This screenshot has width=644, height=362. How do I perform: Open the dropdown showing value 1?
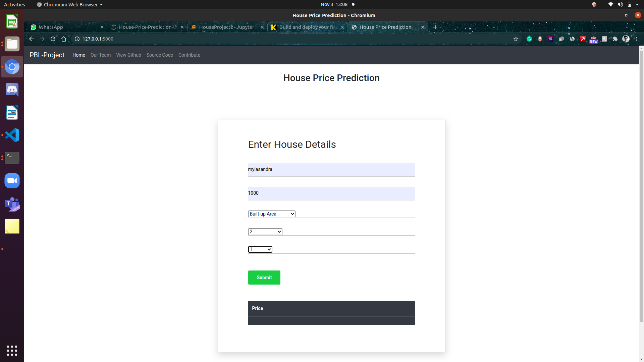click(260, 249)
